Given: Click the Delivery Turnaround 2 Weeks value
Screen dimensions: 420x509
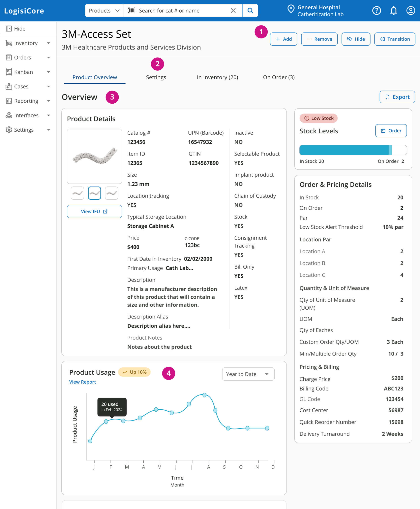Looking at the screenshot, I should coord(392,434).
